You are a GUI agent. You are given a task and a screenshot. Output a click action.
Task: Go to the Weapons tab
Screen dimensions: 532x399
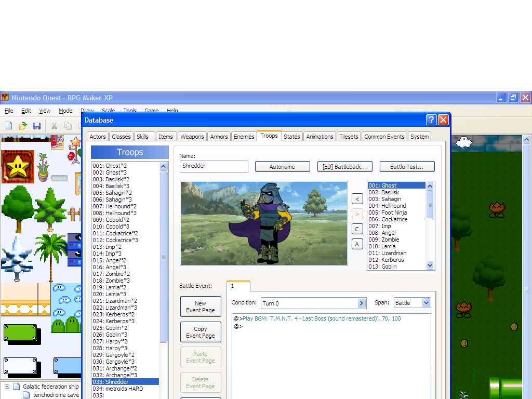click(x=192, y=137)
